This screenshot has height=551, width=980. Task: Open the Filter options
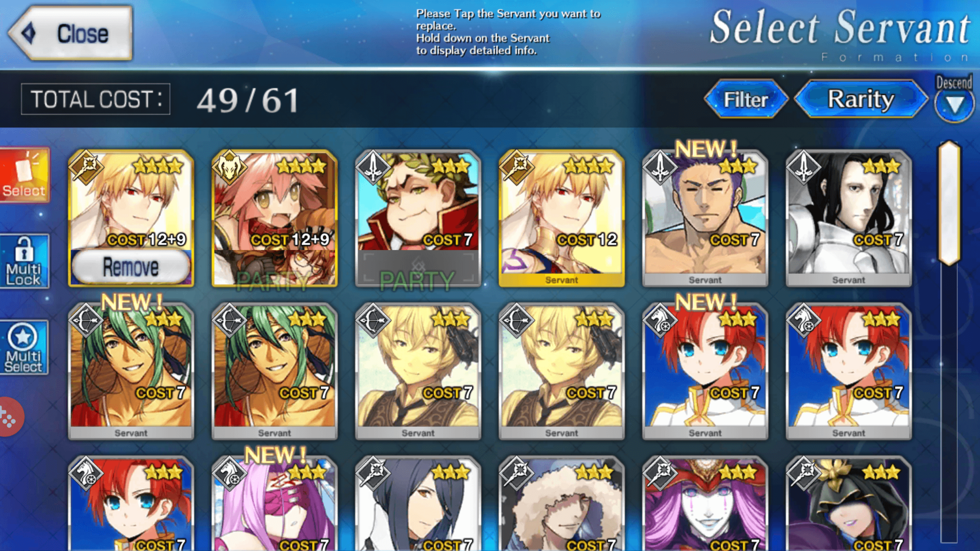(x=746, y=99)
